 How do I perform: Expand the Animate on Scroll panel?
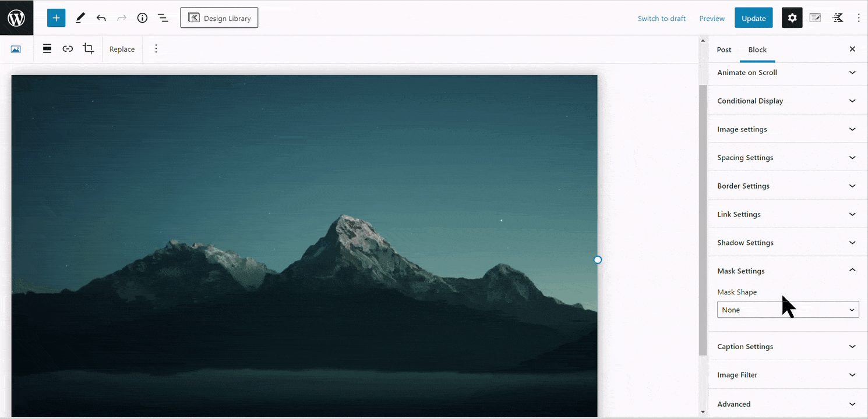tap(788, 73)
